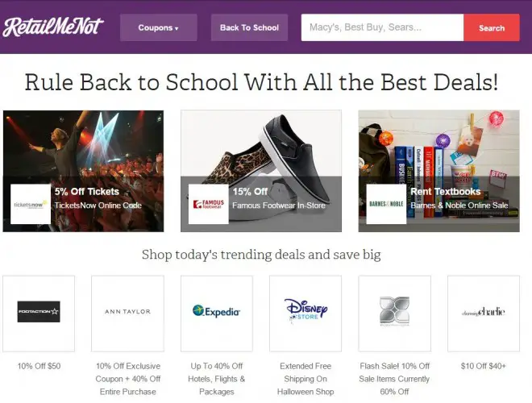Open the $10 Off $40+ deal text
Image resolution: width=532 pixels, height=403 pixels.
point(484,366)
